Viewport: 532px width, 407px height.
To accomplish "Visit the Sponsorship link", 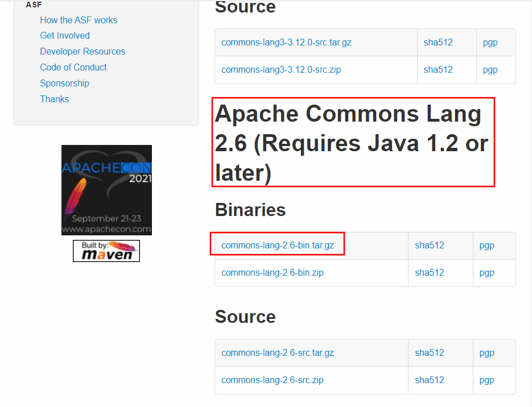I will click(x=64, y=84).
